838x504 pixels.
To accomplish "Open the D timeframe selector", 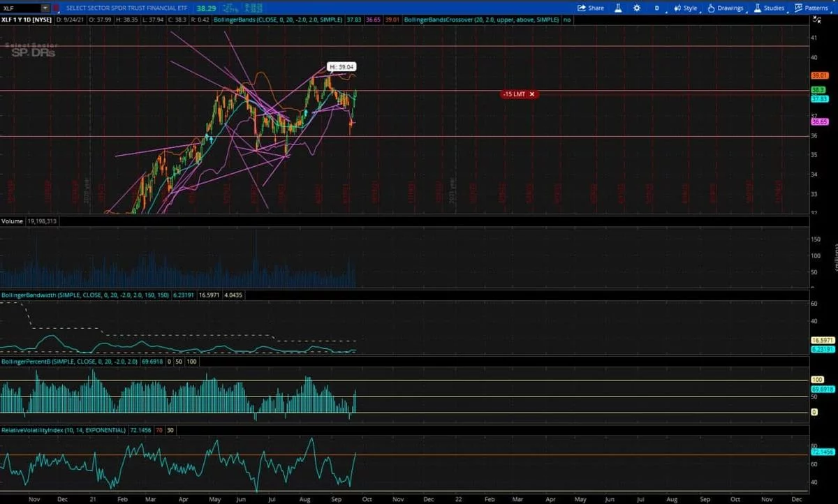I will click(x=656, y=8).
